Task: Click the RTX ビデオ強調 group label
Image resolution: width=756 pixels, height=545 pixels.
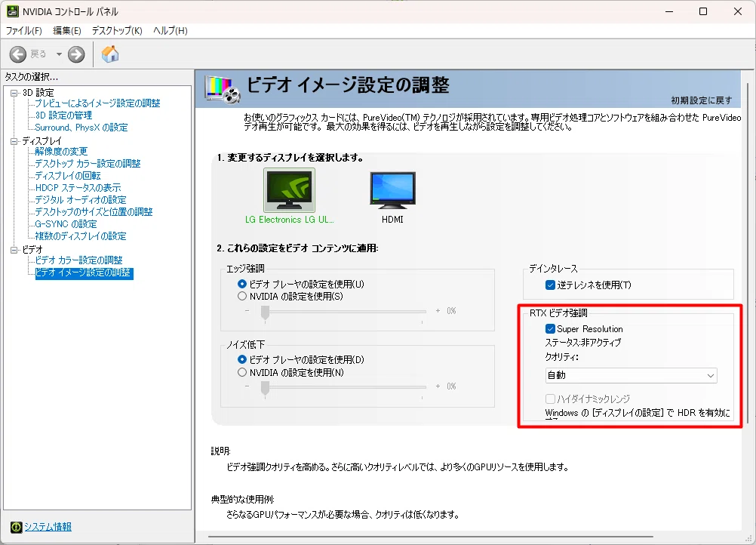Action: click(x=558, y=313)
